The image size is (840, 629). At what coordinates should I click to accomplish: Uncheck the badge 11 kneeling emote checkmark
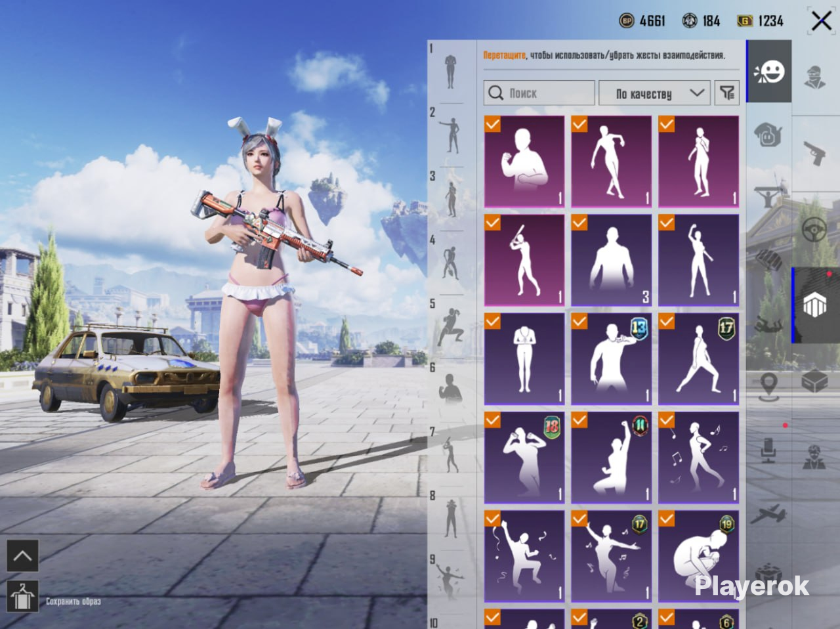(579, 419)
